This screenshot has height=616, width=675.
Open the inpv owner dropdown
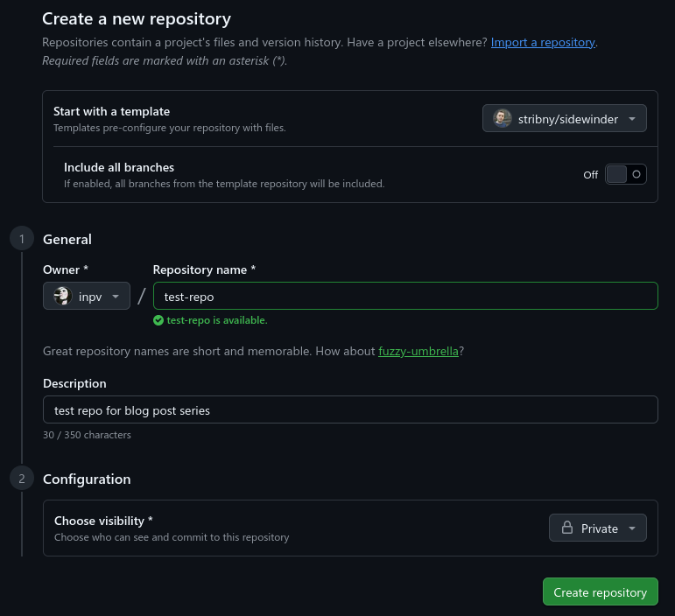point(87,296)
